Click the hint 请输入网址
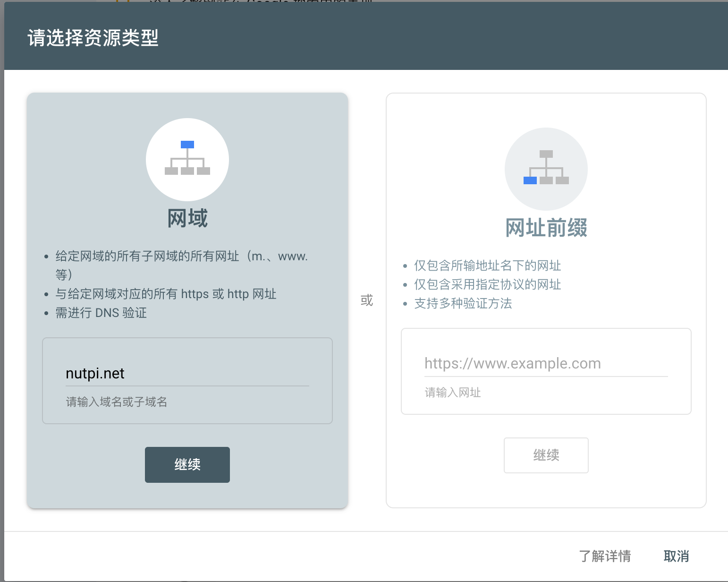This screenshot has height=582, width=728. [x=453, y=393]
